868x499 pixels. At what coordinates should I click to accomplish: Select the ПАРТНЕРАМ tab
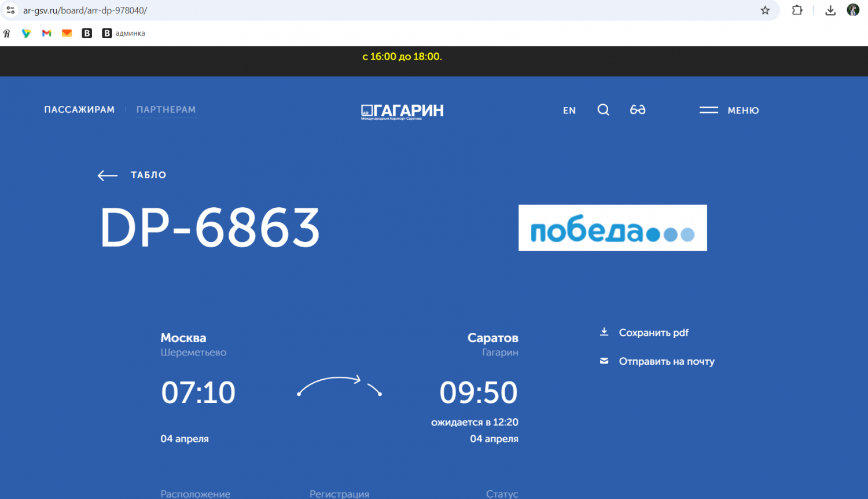(166, 109)
